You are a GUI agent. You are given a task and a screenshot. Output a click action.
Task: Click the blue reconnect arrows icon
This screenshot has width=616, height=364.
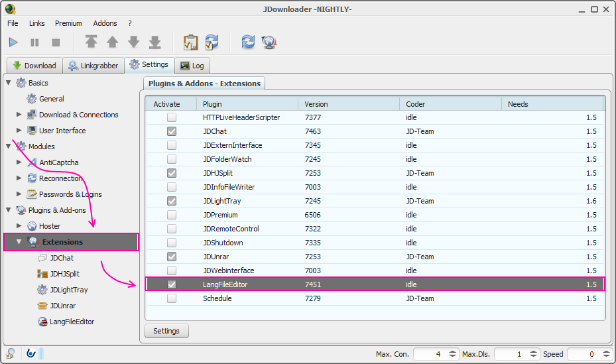[x=248, y=42]
